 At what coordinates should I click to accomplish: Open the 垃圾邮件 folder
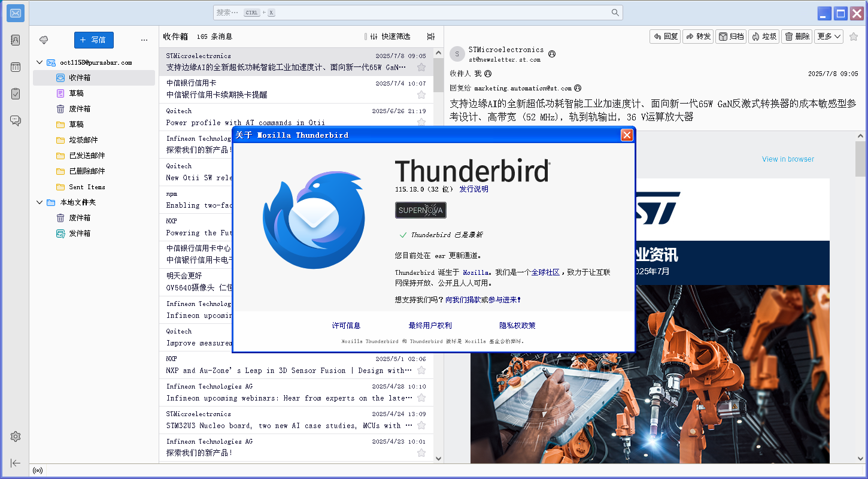click(x=94, y=140)
